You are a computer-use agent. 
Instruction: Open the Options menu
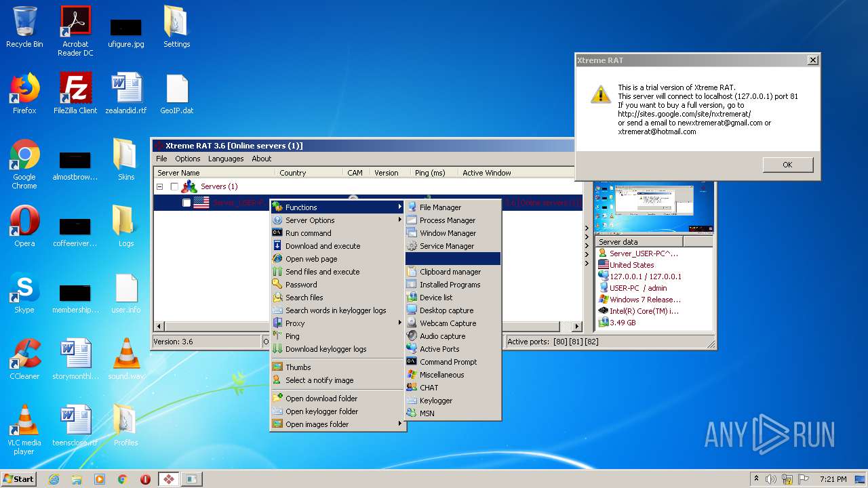pyautogui.click(x=188, y=159)
